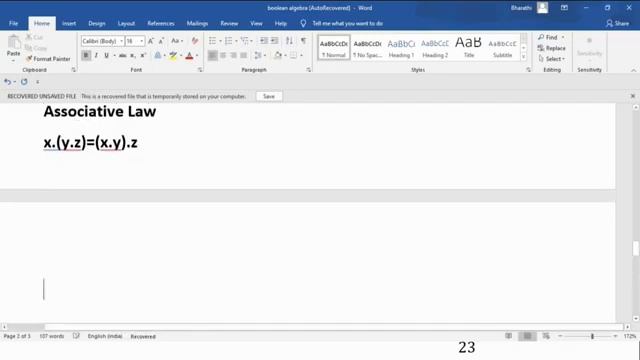The height and width of the screenshot is (360, 640).
Task: Open Font dialog launcher
Action: [x=200, y=70]
